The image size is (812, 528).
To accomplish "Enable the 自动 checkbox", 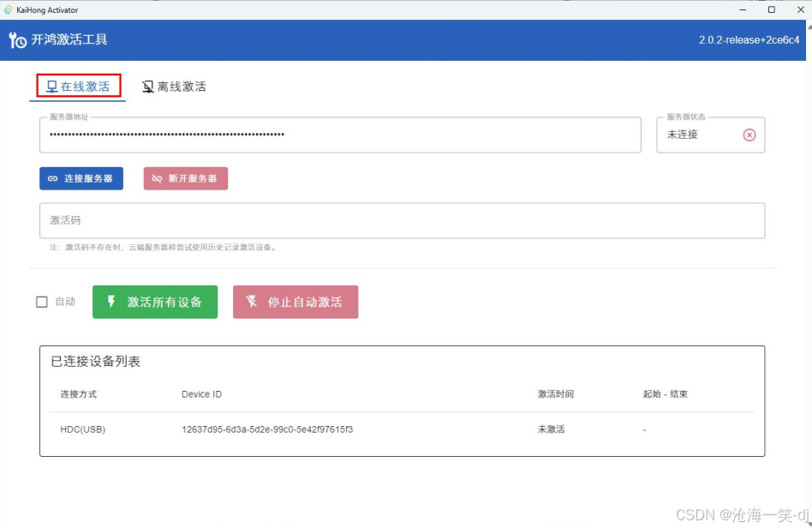I will tap(42, 302).
